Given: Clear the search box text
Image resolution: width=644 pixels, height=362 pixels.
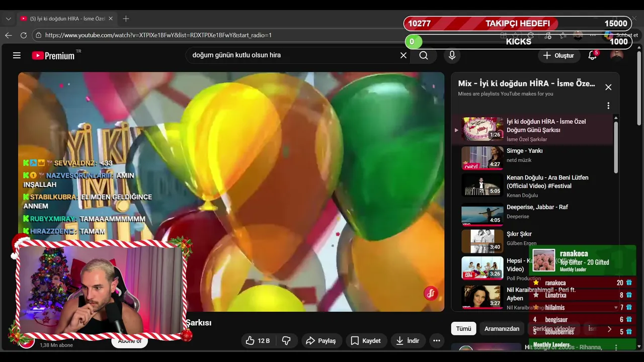Looking at the screenshot, I should pyautogui.click(x=403, y=55).
